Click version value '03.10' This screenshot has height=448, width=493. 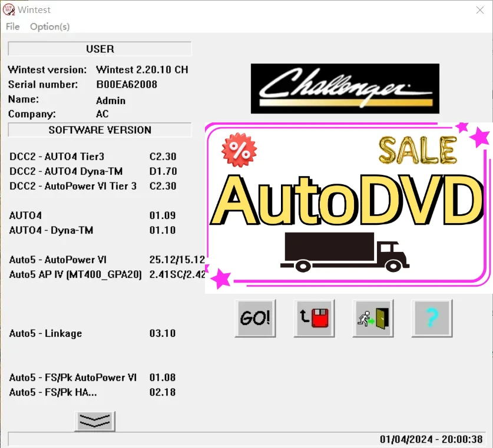[x=162, y=333]
